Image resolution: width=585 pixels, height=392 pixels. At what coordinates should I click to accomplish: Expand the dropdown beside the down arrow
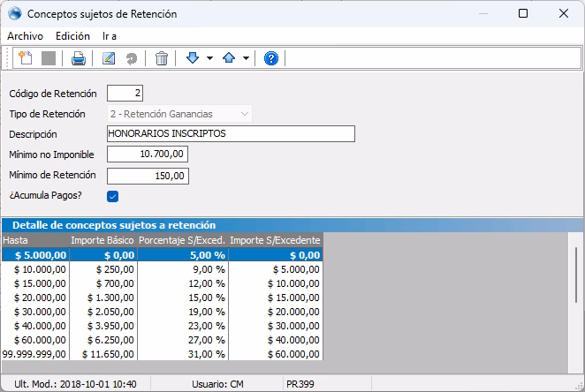pos(209,58)
